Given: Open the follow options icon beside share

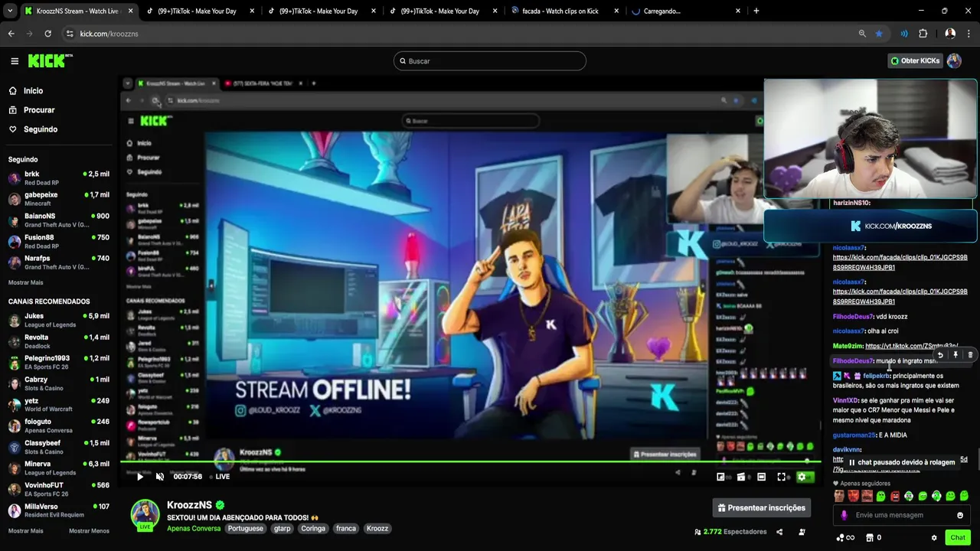Looking at the screenshot, I should (x=802, y=532).
